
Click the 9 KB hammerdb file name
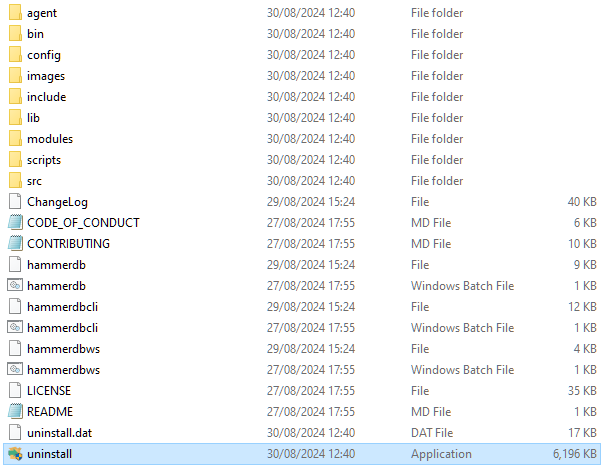(x=56, y=265)
